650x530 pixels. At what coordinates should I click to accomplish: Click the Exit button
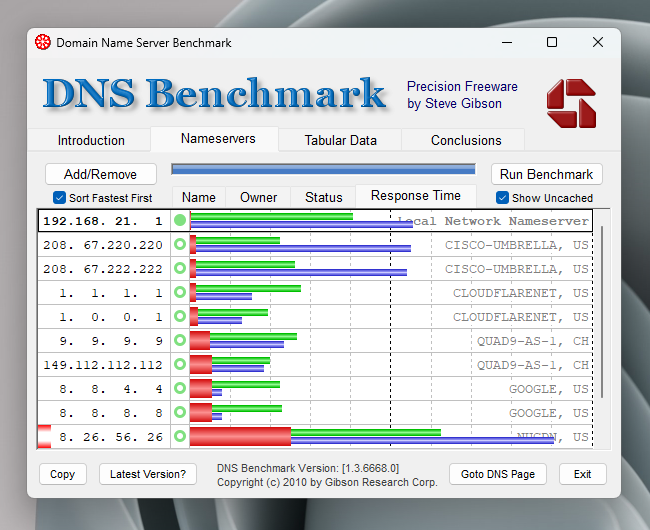coord(582,474)
